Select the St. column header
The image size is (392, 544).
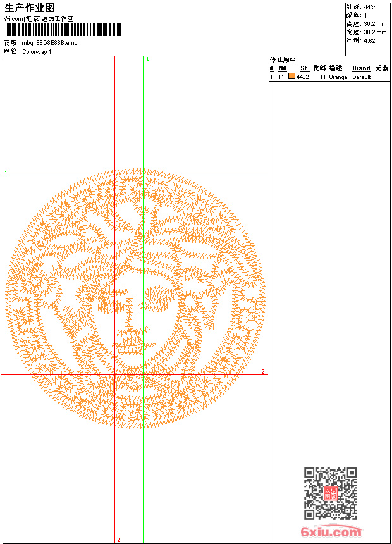tap(304, 68)
